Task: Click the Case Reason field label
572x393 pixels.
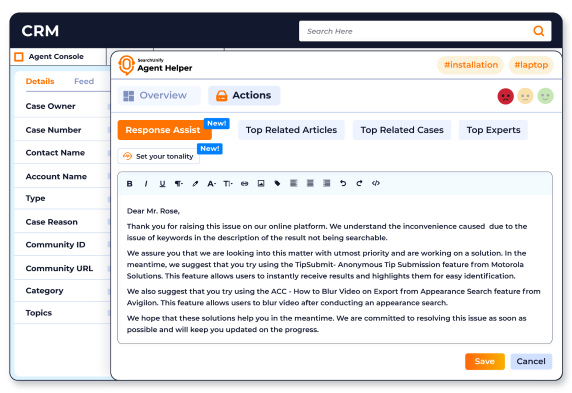Action: pos(51,222)
